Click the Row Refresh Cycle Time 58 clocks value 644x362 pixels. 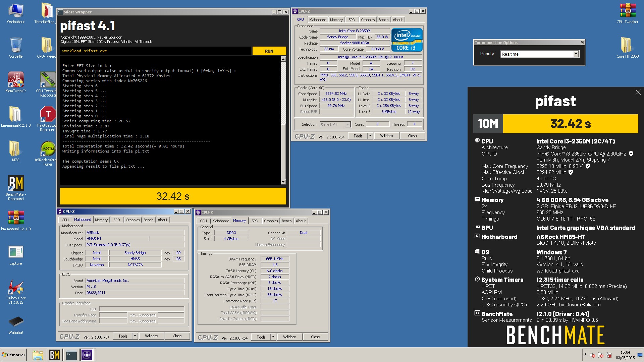tap(275, 295)
